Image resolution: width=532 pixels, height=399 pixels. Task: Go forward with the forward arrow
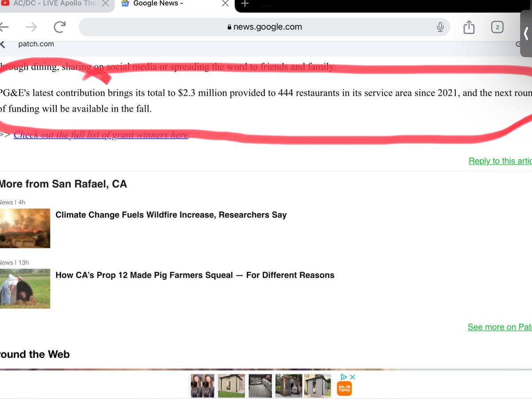31,27
